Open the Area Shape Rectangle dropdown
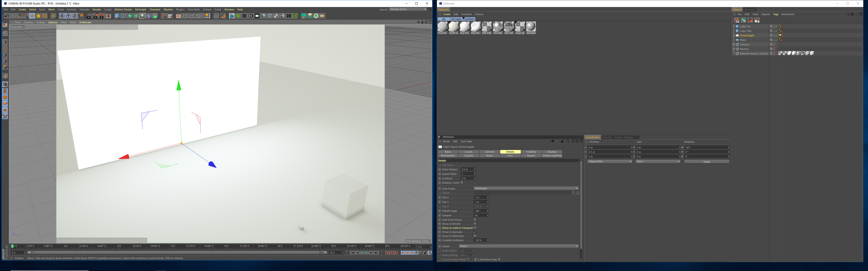The height and width of the screenshot is (271, 868). 526,189
